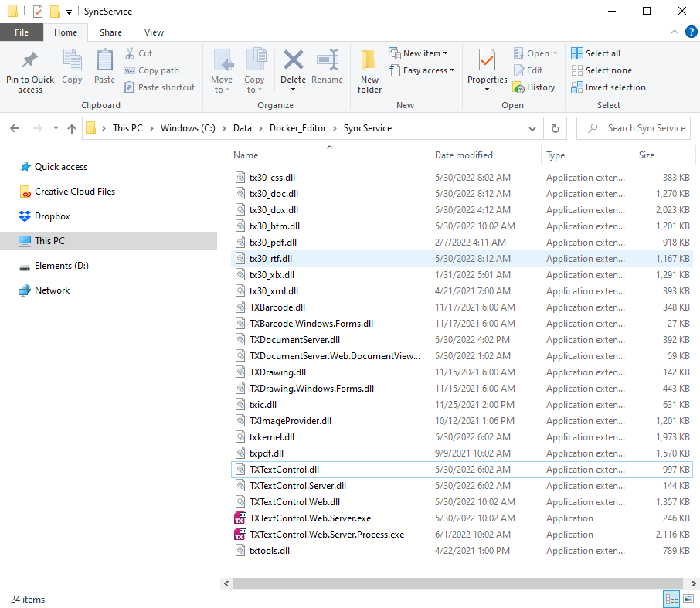Viewport: 700px width, 608px height.
Task: Switch to the View ribbon tab
Action: [154, 32]
